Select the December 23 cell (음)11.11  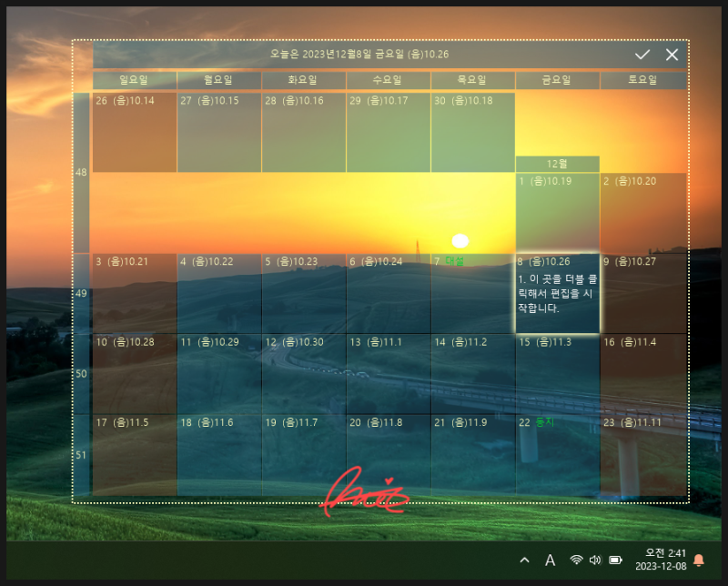[x=643, y=455]
